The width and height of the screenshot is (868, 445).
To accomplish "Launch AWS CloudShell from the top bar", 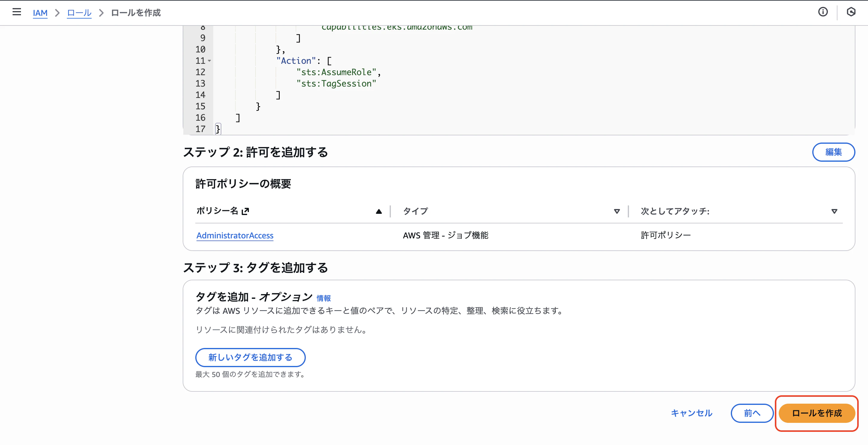I will [x=852, y=12].
